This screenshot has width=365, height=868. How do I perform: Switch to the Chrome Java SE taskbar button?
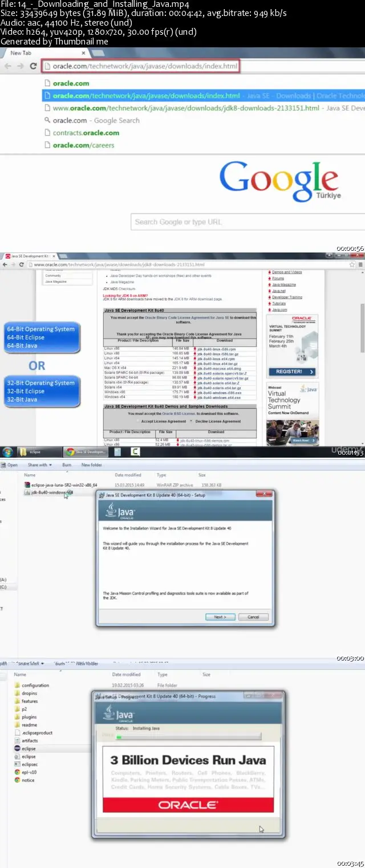[85, 452]
